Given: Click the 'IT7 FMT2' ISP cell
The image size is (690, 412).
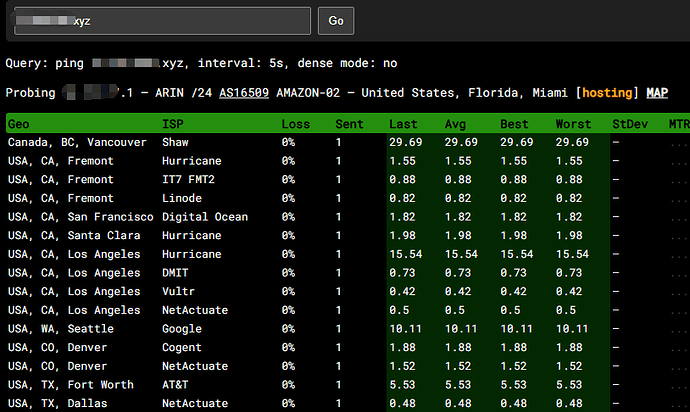Looking at the screenshot, I should click(x=188, y=180).
